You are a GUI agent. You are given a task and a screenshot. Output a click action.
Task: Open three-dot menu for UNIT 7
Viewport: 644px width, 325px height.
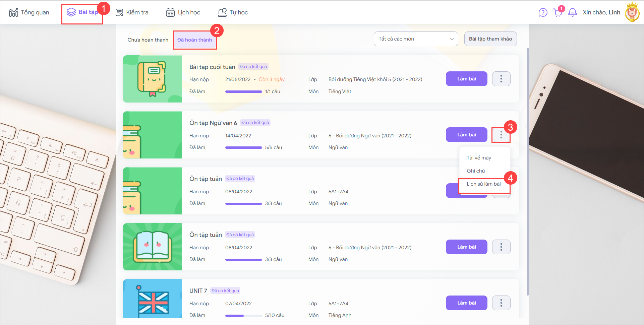coord(501,303)
